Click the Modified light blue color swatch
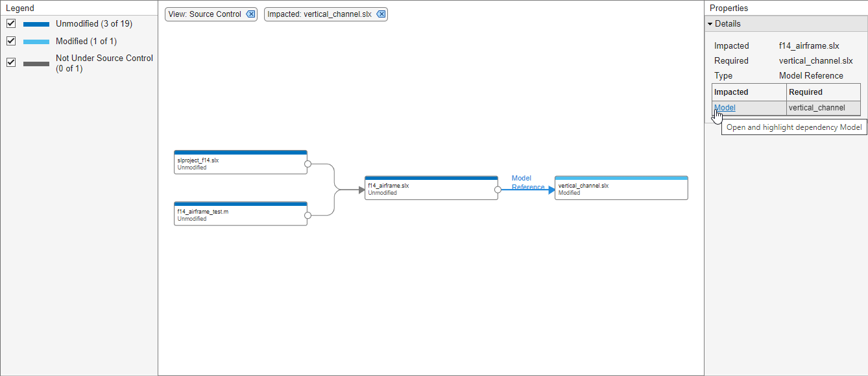 36,42
